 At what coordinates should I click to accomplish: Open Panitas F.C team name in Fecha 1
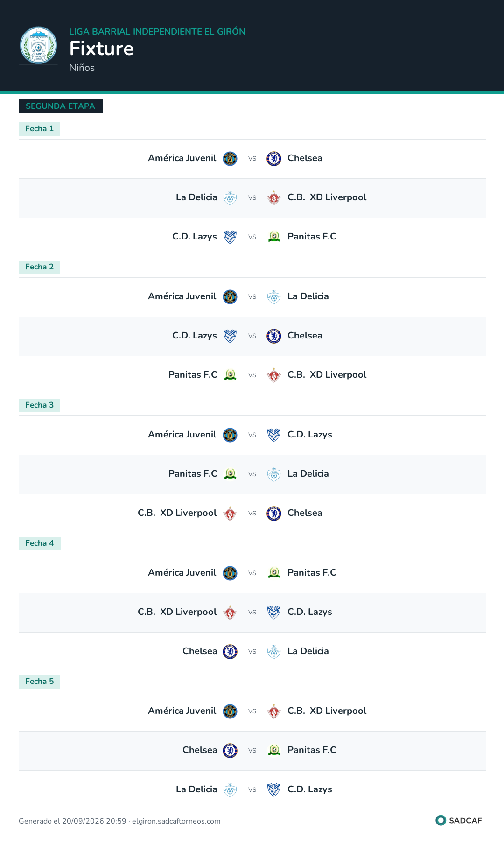click(312, 237)
